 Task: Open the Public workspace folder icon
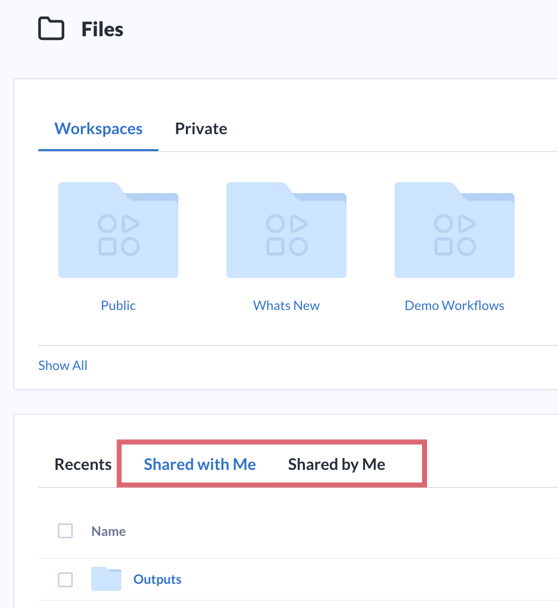point(118,230)
